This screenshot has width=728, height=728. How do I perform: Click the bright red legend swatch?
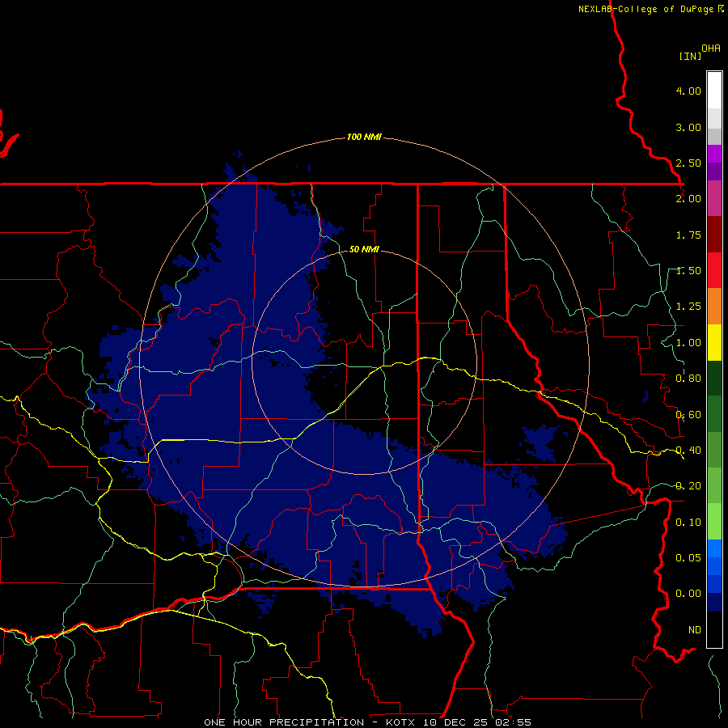click(714, 270)
